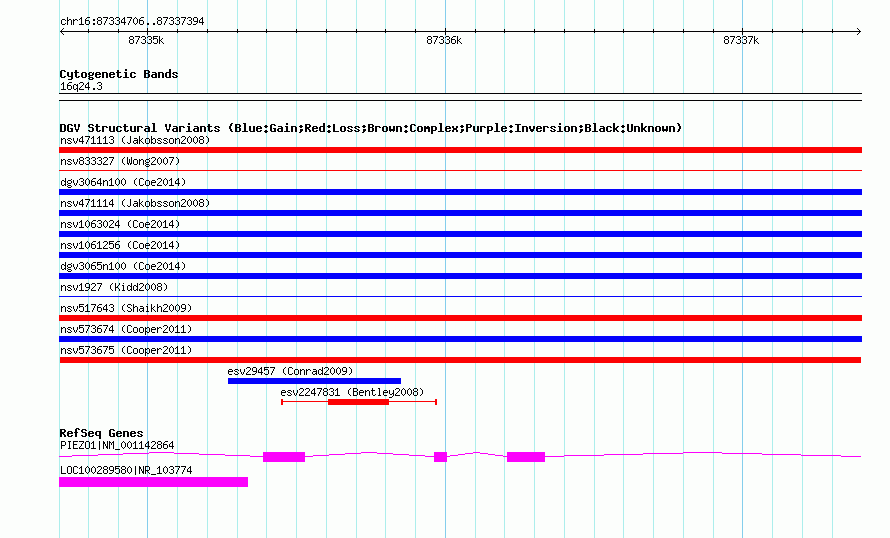890x538 pixels.
Task: Click the nsv1927 thin blue line
Action: (x=460, y=296)
